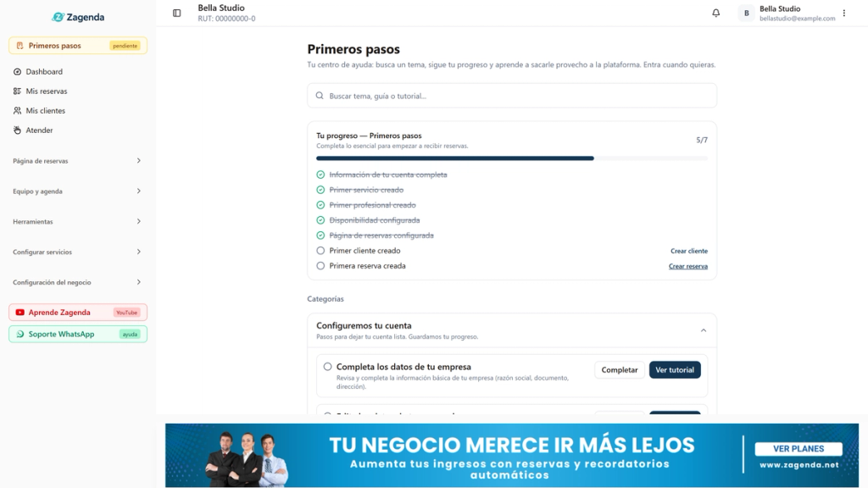Expand Página de reservas section
This screenshot has width=868, height=488.
(77, 160)
